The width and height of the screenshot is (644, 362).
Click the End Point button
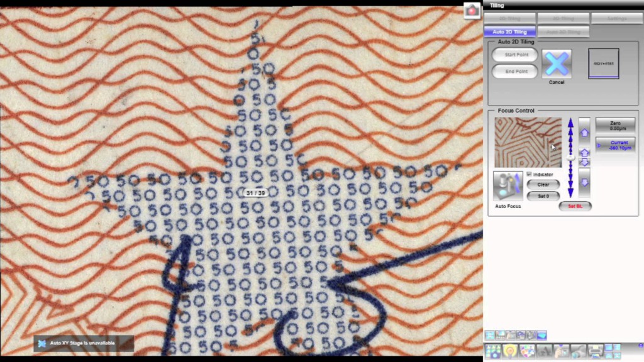(x=515, y=72)
